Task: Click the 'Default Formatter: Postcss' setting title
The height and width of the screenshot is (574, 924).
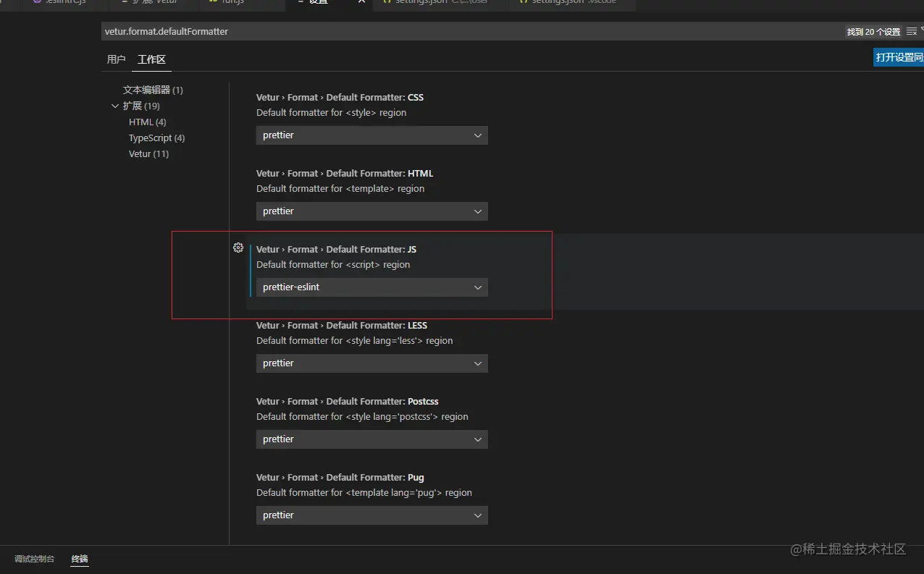Action: 348,401
